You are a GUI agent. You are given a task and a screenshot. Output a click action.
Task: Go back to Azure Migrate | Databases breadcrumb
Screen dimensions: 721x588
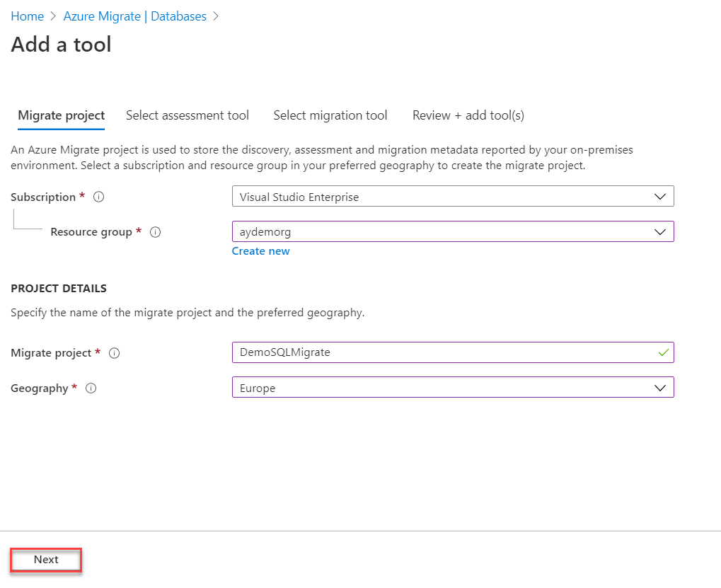(x=135, y=16)
